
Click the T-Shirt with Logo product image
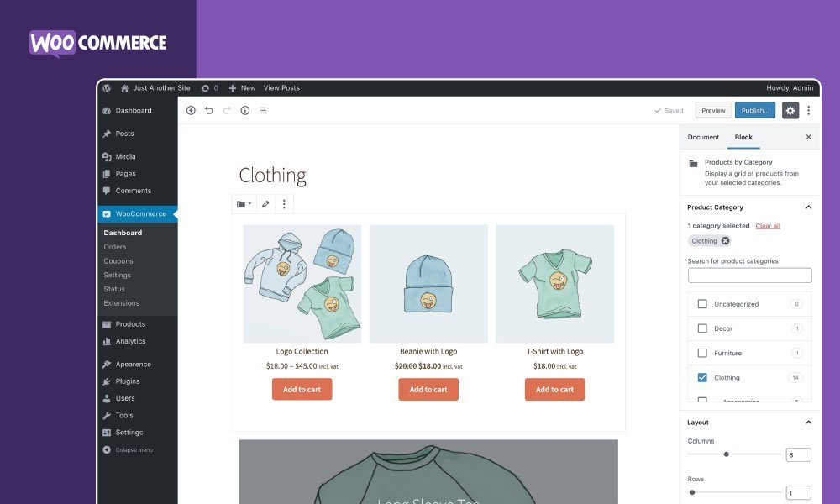555,284
